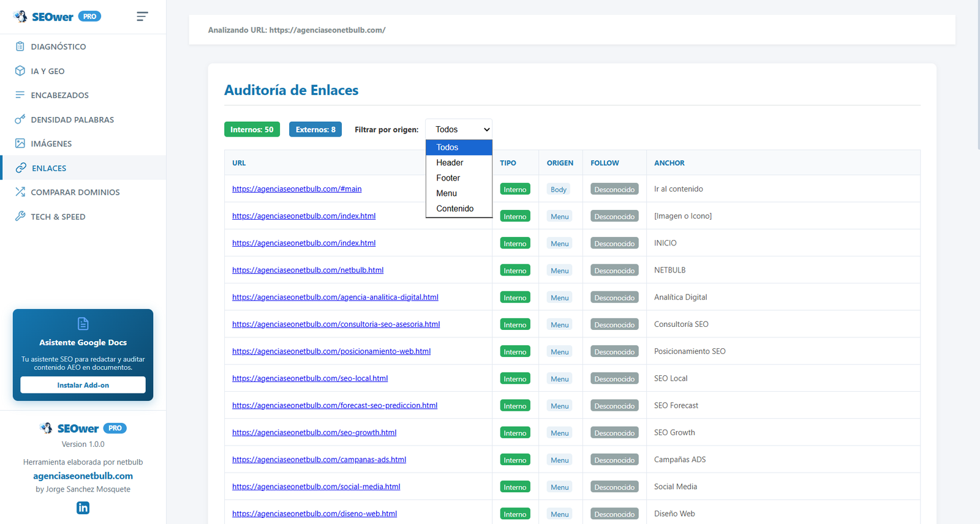Click the Enlaces chain link icon

point(21,168)
